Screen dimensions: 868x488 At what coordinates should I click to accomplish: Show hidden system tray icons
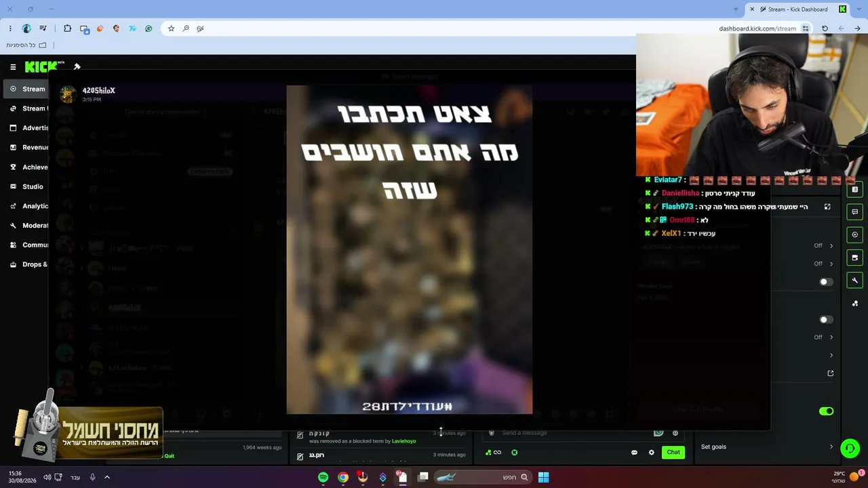106,477
